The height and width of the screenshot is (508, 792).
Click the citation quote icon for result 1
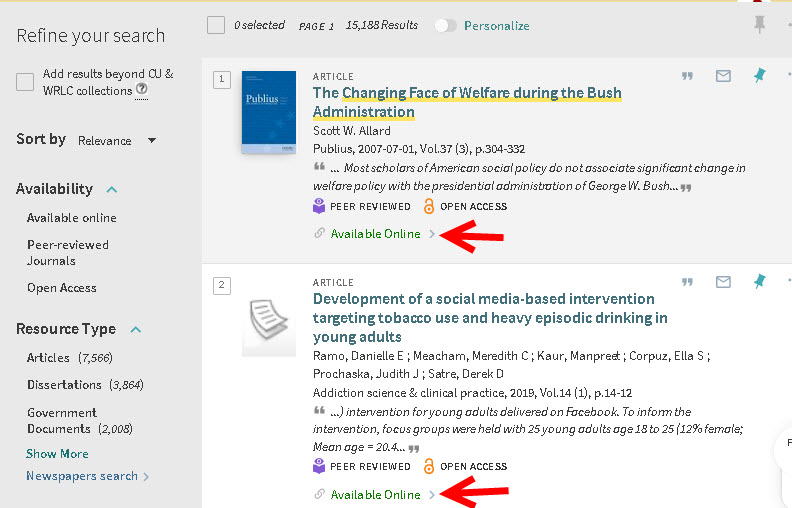click(x=687, y=76)
